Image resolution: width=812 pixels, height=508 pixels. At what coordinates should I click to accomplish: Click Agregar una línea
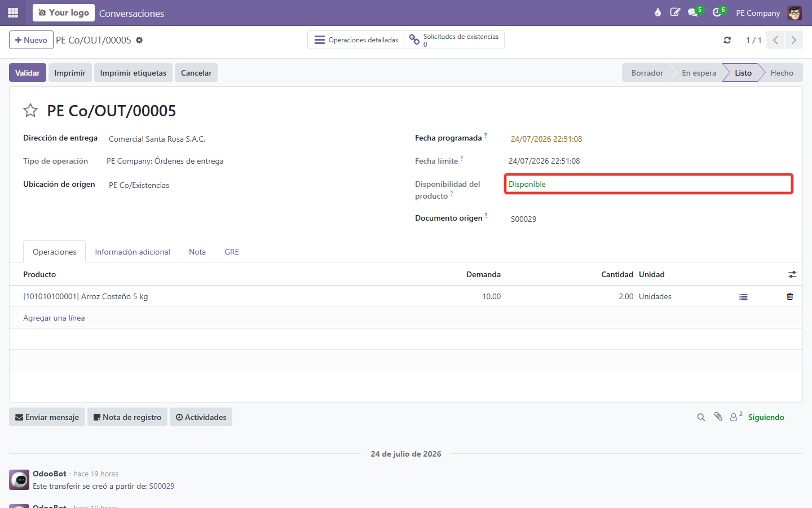[54, 318]
